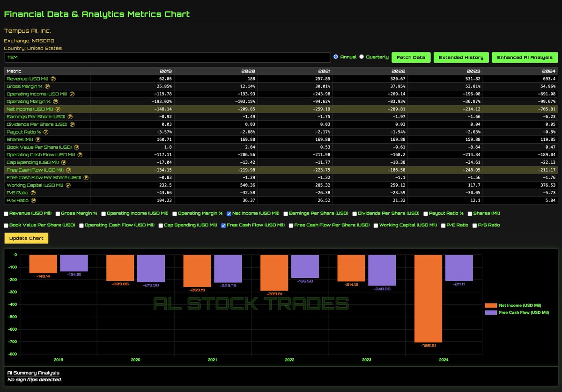This screenshot has height=392, width=562.
Task: Toggle Earnings Per Share (USD) checkbox
Action: (286, 213)
